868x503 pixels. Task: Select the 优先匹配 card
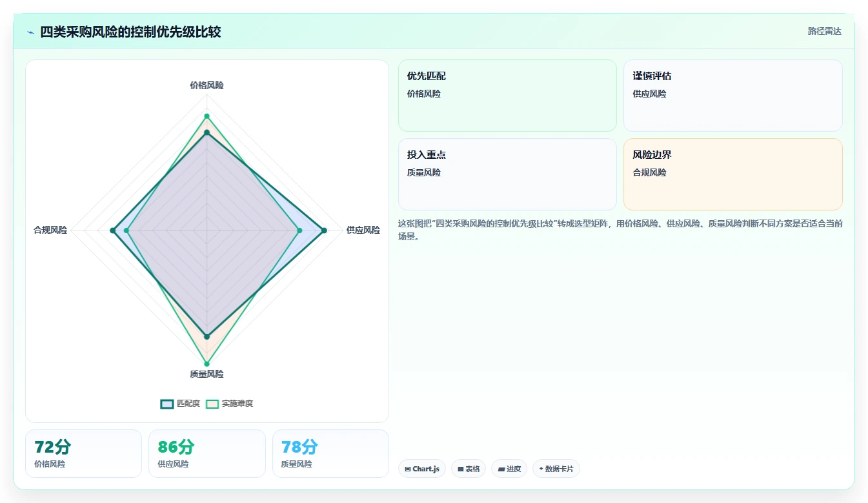(507, 96)
